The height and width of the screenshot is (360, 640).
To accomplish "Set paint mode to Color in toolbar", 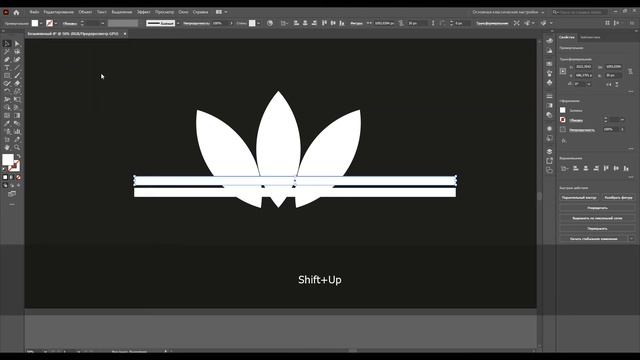I will coord(5,177).
